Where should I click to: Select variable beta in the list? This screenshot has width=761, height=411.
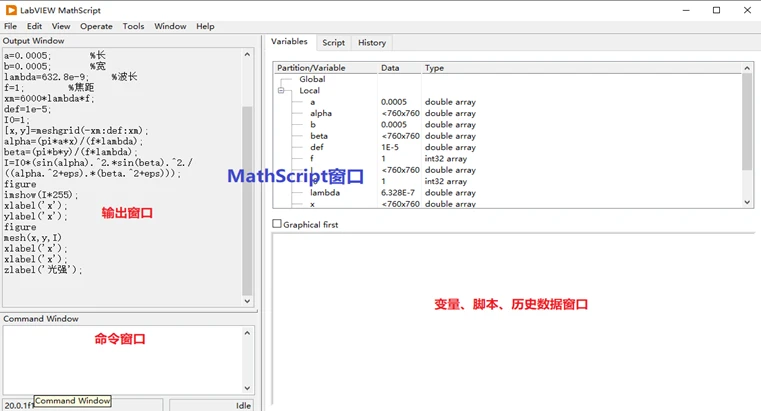click(319, 136)
